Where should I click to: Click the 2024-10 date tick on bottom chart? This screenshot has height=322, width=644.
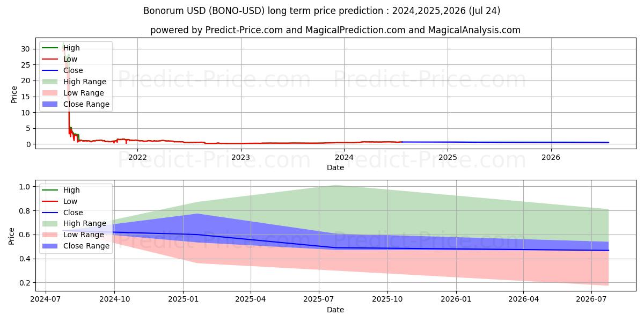[114, 300]
